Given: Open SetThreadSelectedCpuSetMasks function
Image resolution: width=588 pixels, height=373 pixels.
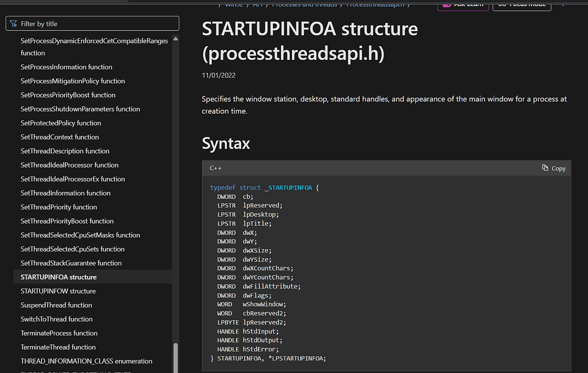Looking at the screenshot, I should tap(80, 235).
